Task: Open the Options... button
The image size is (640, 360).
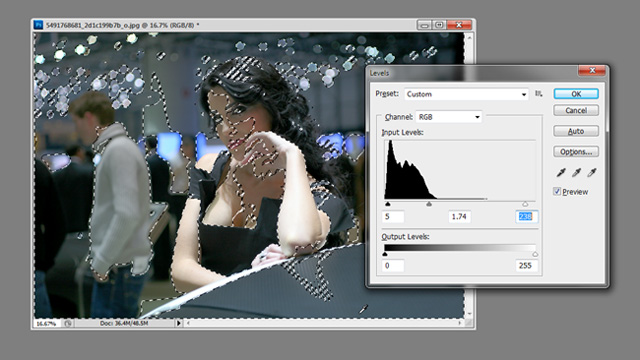Action: (x=576, y=152)
